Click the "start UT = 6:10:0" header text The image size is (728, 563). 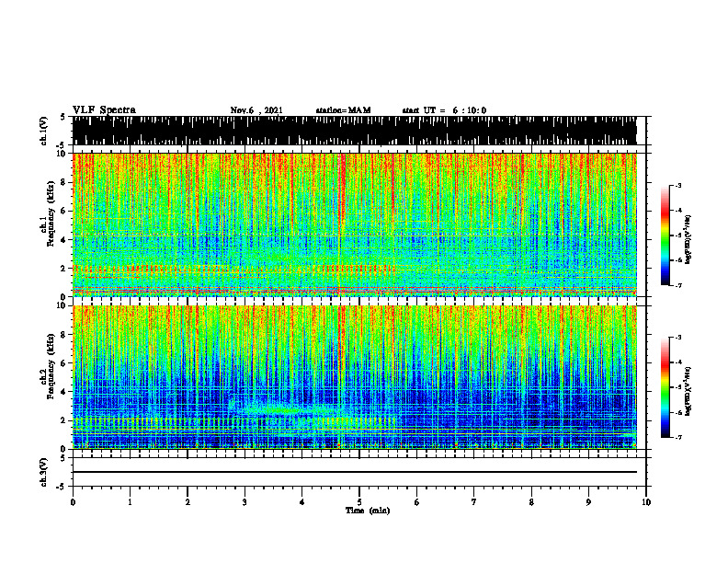coord(444,110)
